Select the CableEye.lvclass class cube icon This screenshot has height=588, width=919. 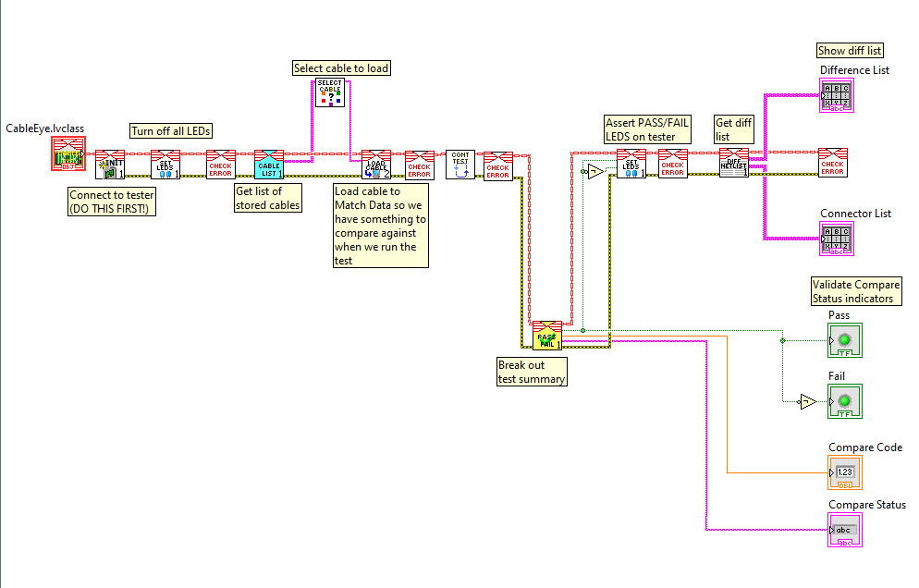click(x=67, y=151)
